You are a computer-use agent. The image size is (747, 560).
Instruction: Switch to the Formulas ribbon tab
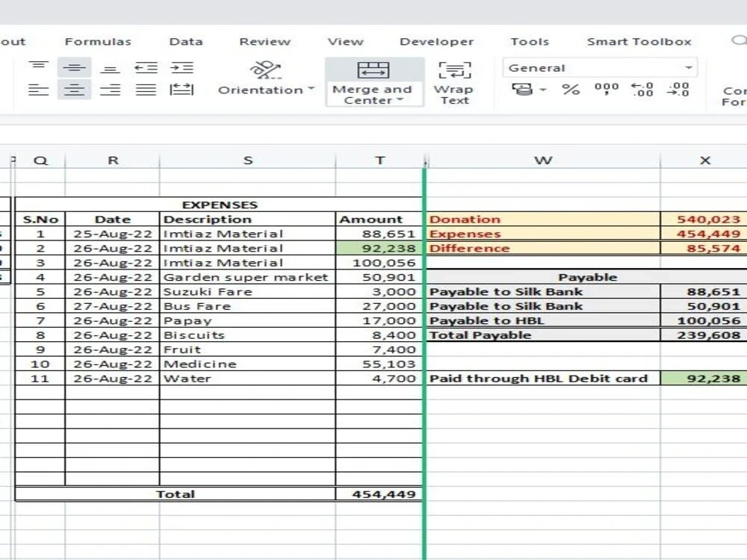pyautogui.click(x=98, y=41)
